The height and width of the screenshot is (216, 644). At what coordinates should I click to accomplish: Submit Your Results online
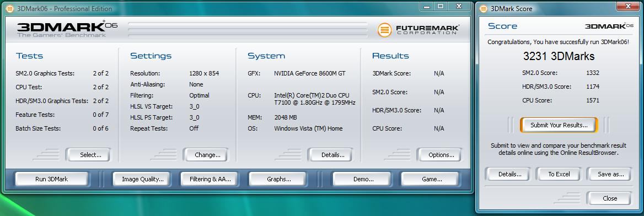[559, 125]
